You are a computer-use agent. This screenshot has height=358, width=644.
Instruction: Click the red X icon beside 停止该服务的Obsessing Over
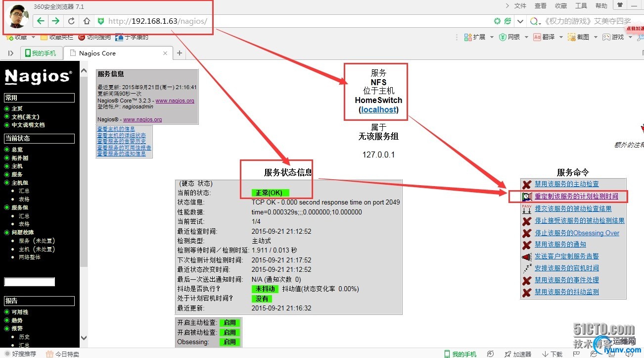click(x=527, y=233)
